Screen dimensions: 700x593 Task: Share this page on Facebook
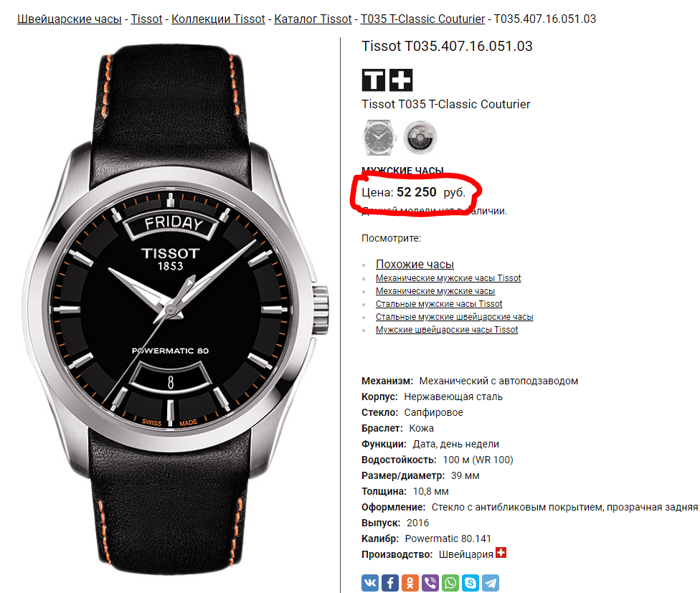coord(390,583)
